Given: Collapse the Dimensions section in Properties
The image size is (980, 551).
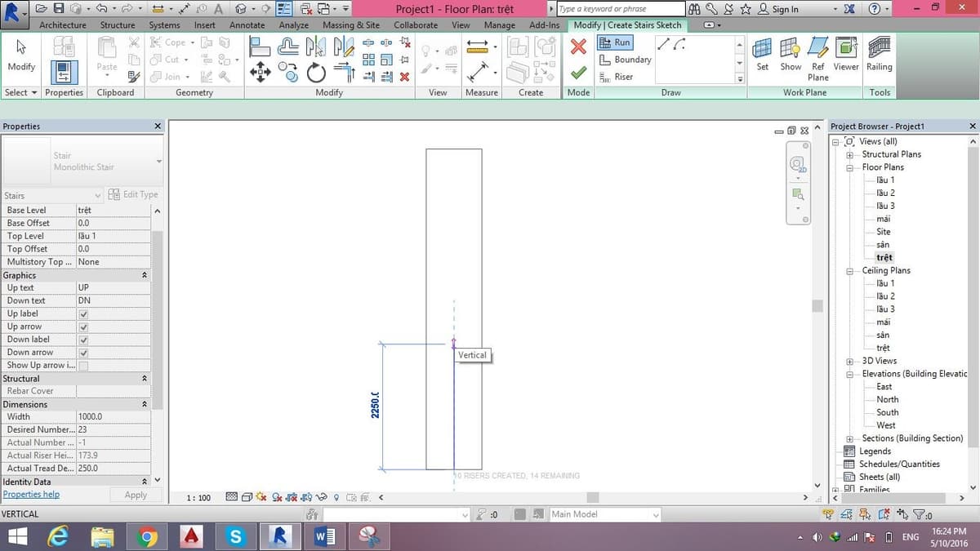Looking at the screenshot, I should pyautogui.click(x=145, y=405).
